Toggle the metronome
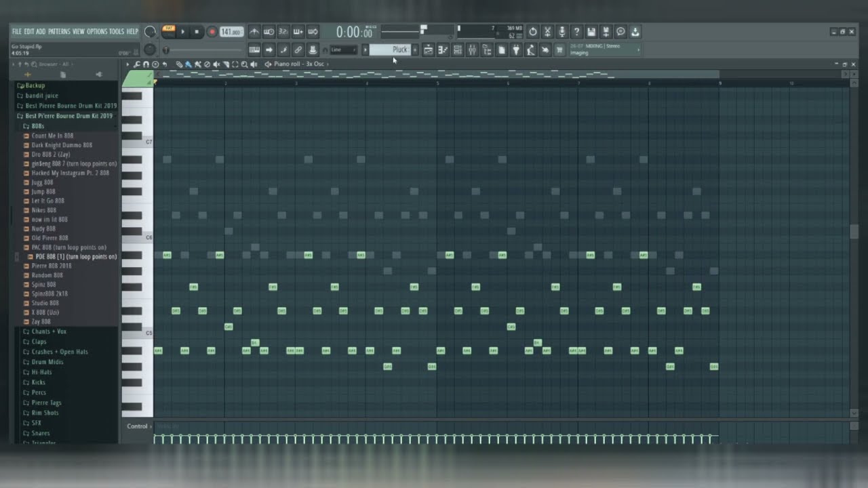 pyautogui.click(x=255, y=32)
